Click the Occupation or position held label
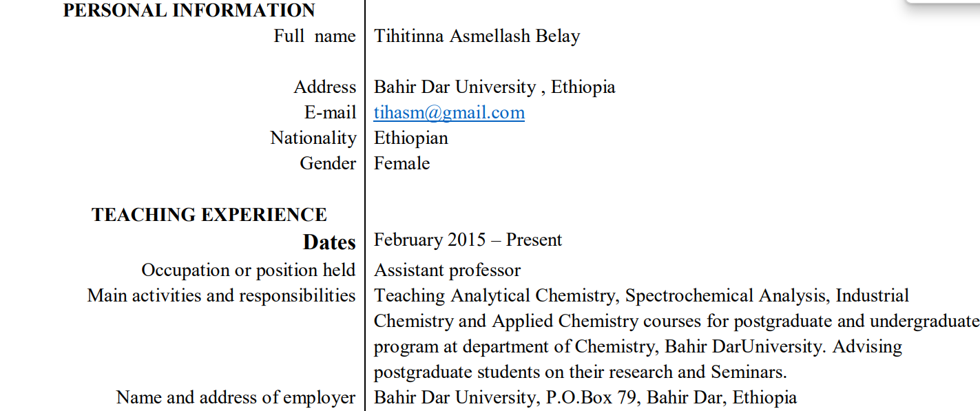The image size is (980, 411). coord(249,271)
